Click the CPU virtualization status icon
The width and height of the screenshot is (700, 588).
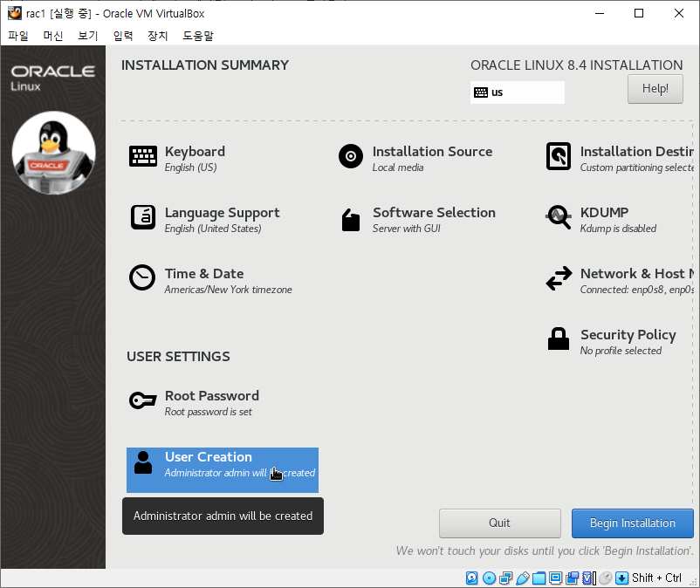(x=587, y=578)
